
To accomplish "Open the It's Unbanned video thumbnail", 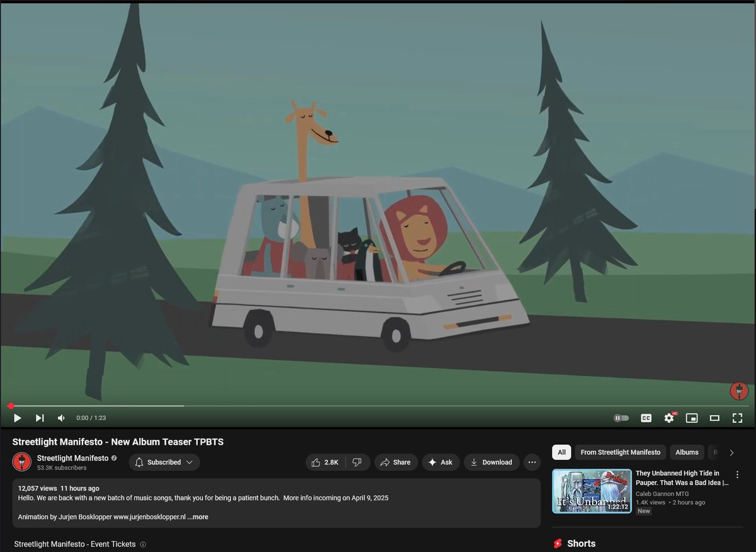I will tap(592, 491).
